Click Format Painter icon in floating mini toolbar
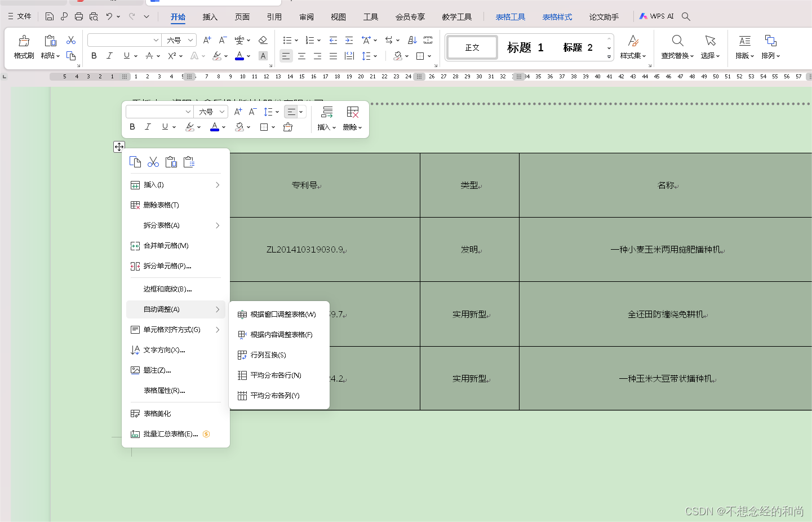Screen dimensions: 812x522 click(x=288, y=127)
